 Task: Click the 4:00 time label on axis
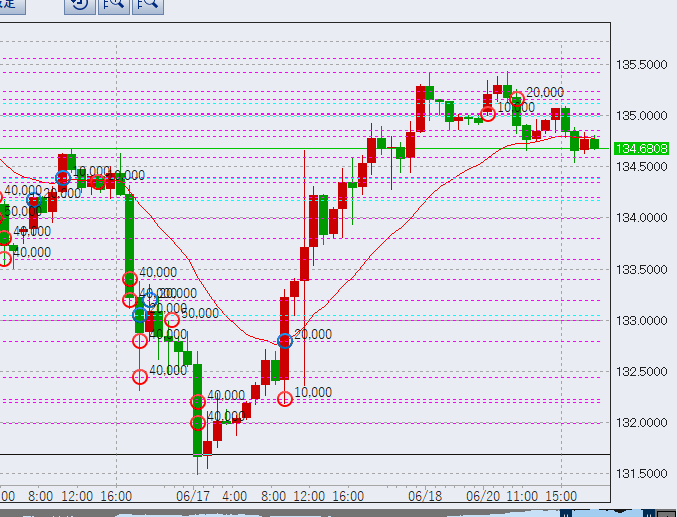coord(234,496)
